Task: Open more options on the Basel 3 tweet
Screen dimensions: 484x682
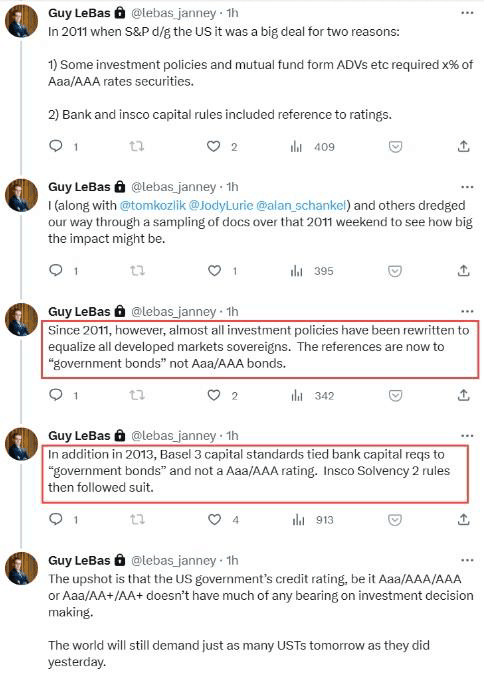Action: point(467,436)
